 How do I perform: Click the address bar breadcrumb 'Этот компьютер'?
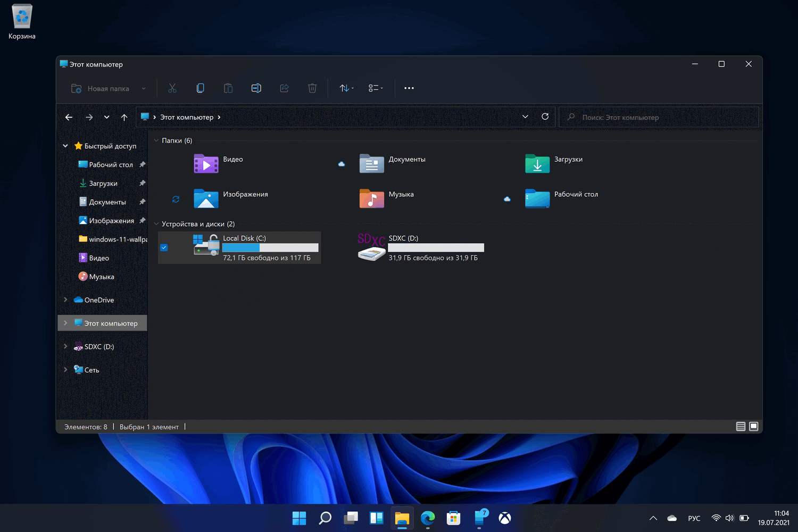click(187, 117)
